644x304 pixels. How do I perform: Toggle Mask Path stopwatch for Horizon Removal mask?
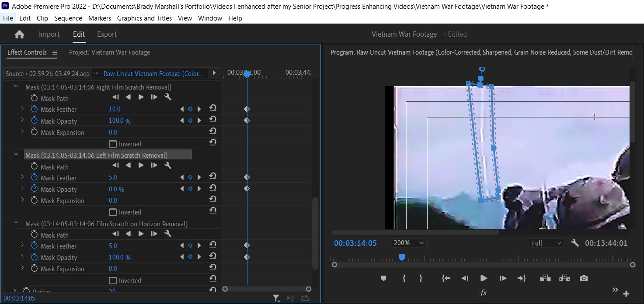pos(35,235)
